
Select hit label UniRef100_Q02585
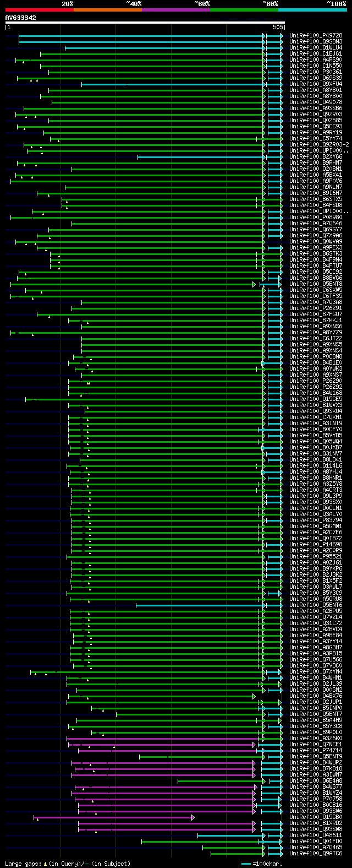pos(316,121)
